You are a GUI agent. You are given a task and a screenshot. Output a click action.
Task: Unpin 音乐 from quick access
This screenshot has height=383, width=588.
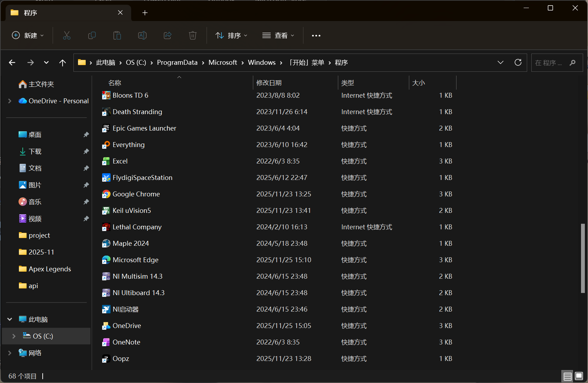[x=86, y=202]
